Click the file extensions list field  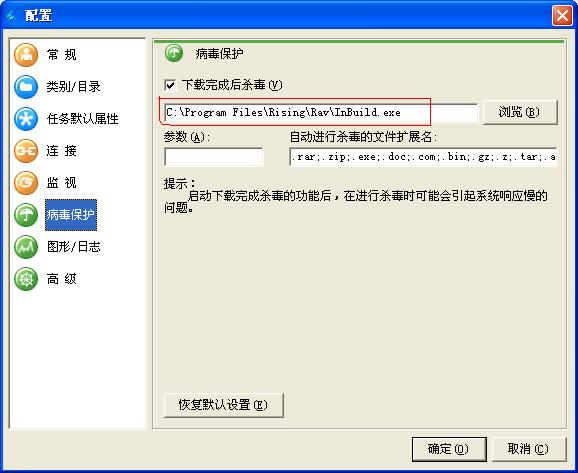click(423, 157)
